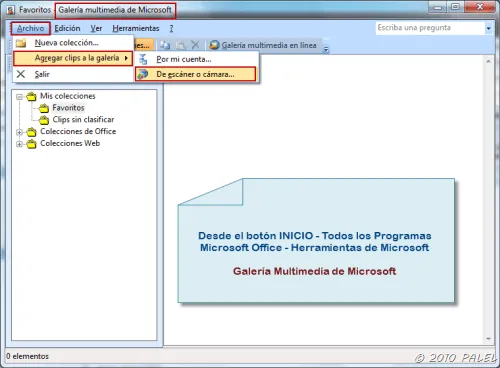Select Mis colecciones in the tree

68,96
